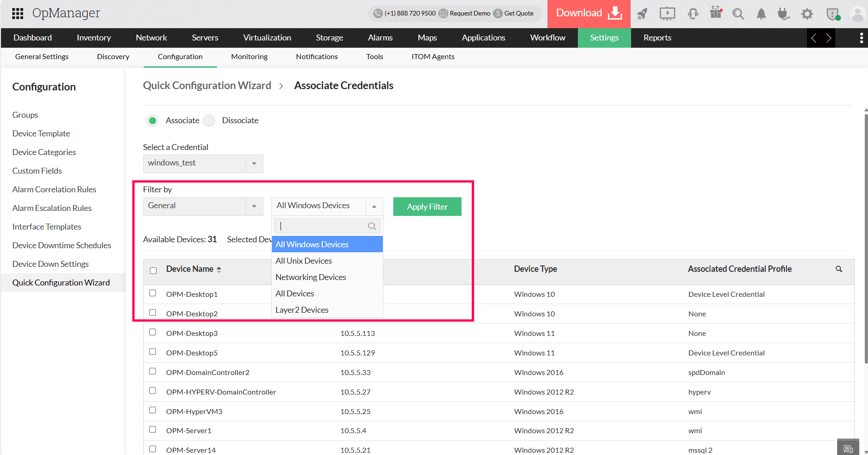Tick the select-all checkbox in Device Name header
The height and width of the screenshot is (455, 868).
pyautogui.click(x=153, y=270)
